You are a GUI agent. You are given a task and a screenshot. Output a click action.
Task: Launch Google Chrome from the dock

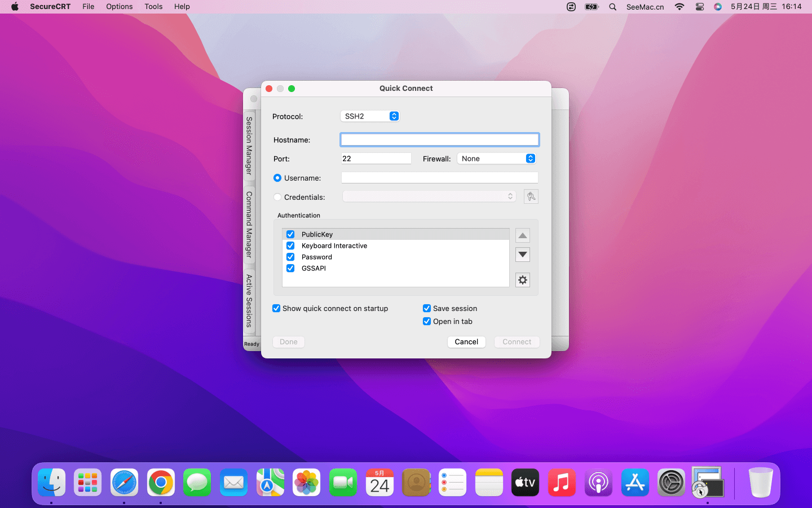pyautogui.click(x=161, y=483)
